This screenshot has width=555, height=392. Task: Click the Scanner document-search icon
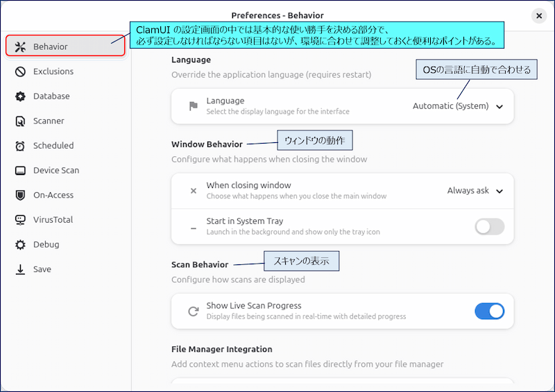(x=20, y=121)
